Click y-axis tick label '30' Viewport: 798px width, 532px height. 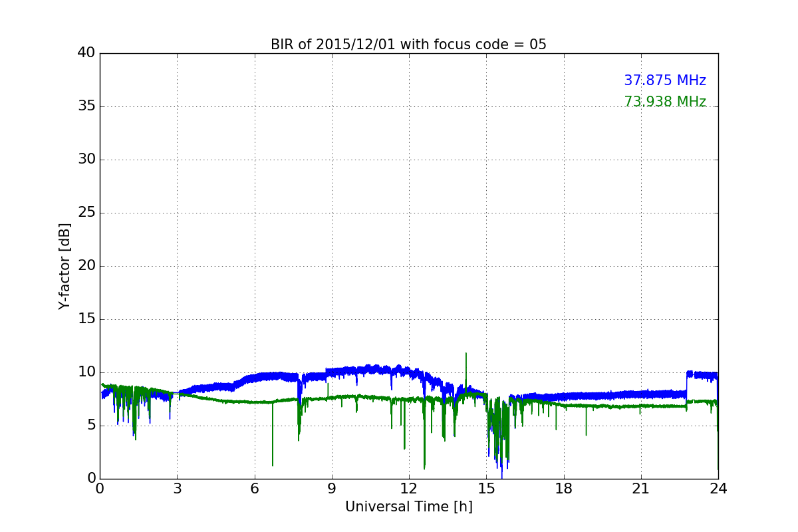coord(86,160)
